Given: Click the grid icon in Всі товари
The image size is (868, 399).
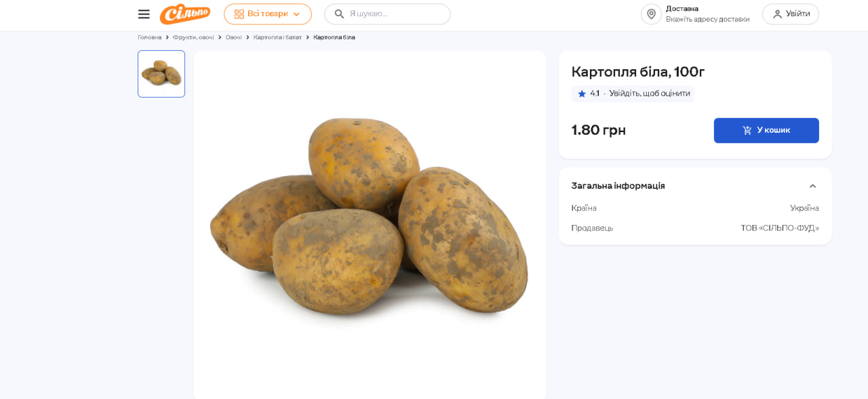Looking at the screenshot, I should point(239,14).
